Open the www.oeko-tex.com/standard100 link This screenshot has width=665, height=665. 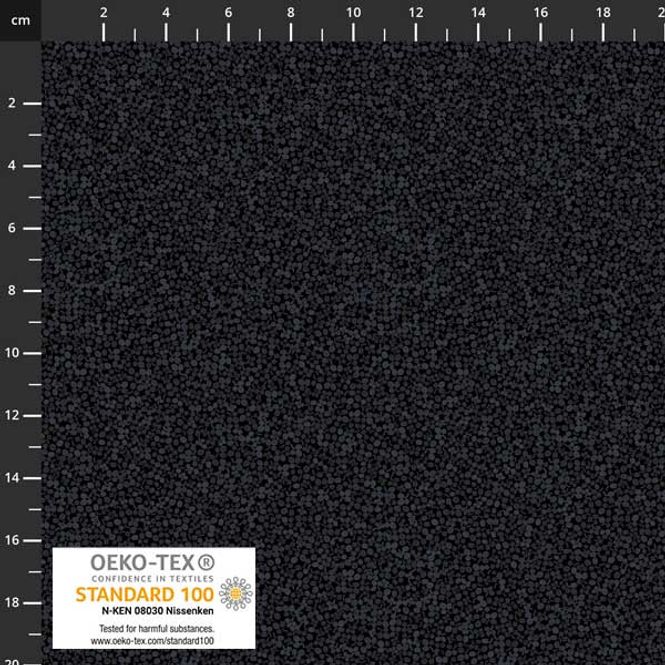(x=152, y=641)
